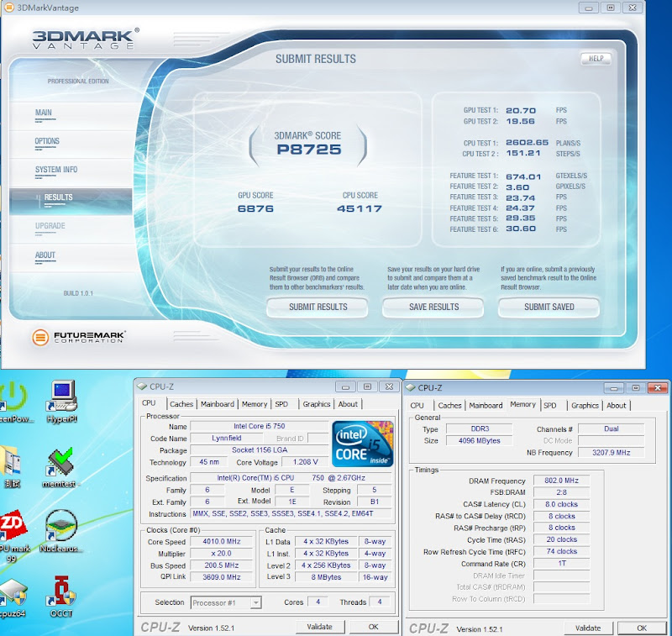Viewport: 672px width, 636px height.
Task: Click the Code Name field Lynnfield
Action: coord(226,438)
